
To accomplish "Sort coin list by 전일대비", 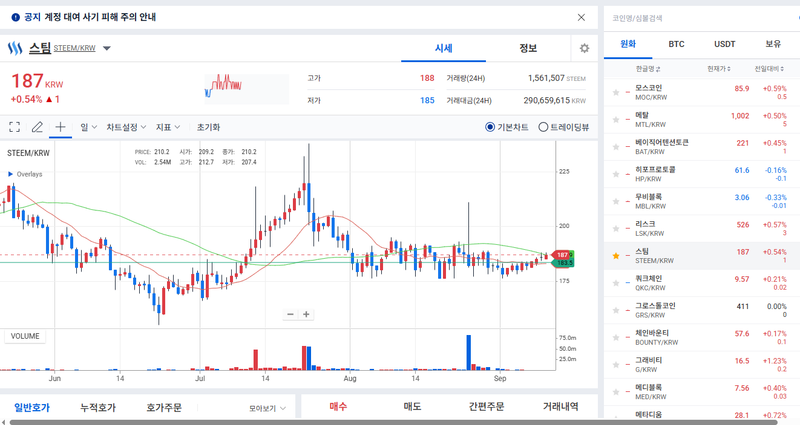I will [769, 68].
